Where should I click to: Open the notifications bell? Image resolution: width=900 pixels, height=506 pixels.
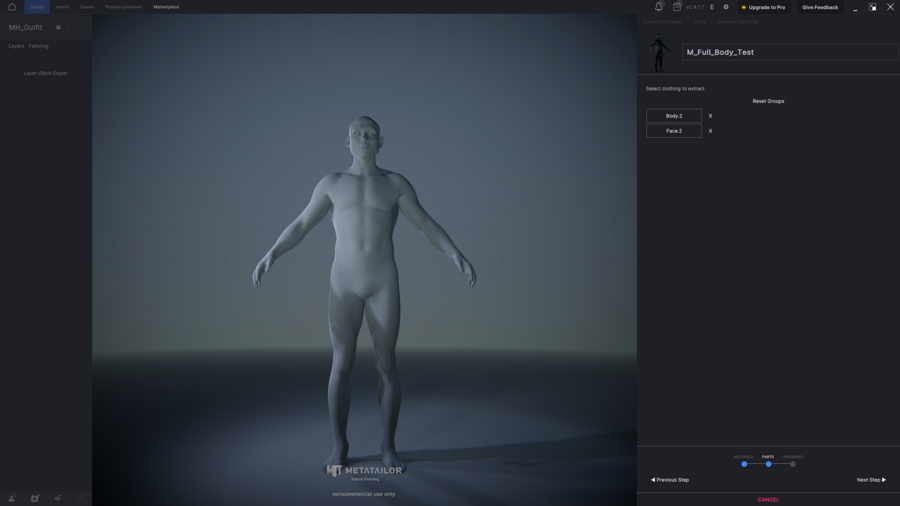658,7
